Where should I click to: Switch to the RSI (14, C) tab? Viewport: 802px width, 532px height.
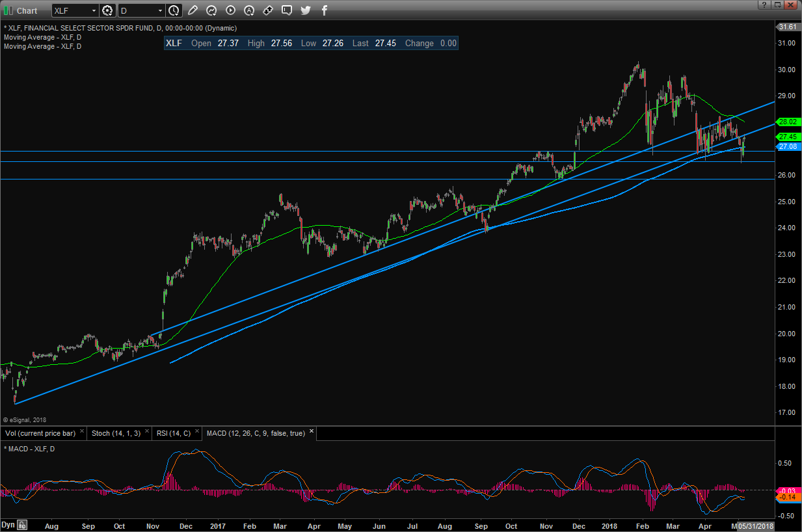coord(174,433)
